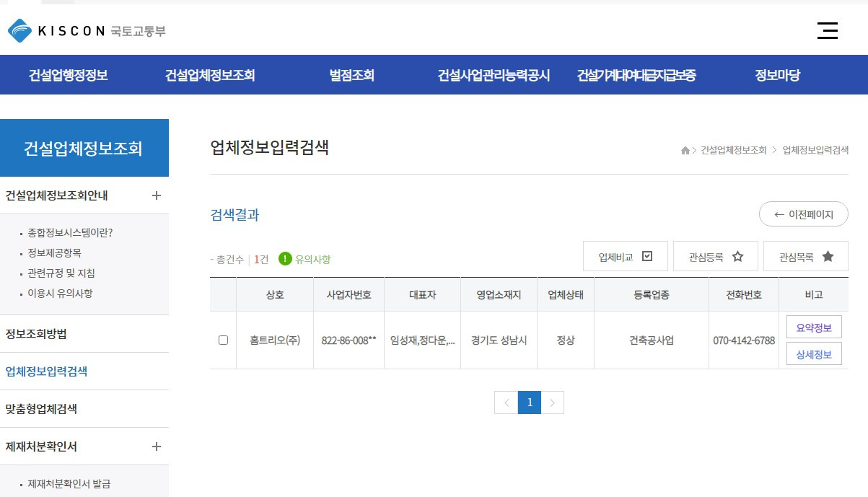Click the 건설업체정보조회 sidebar title

point(83,149)
